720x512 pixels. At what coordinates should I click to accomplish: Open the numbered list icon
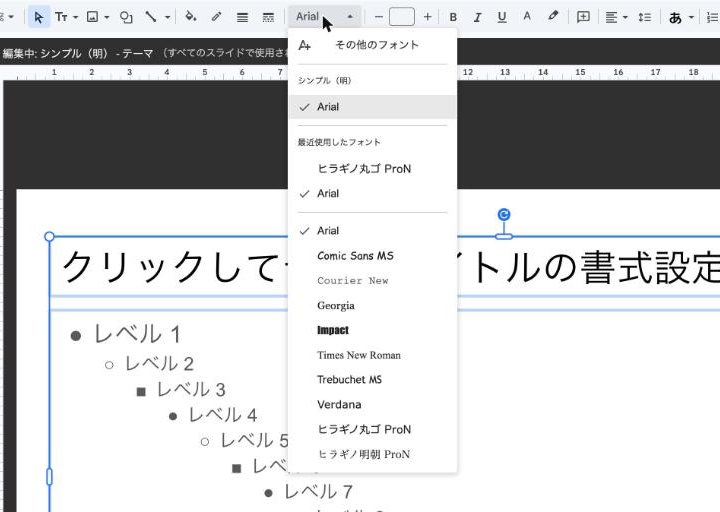click(x=713, y=17)
